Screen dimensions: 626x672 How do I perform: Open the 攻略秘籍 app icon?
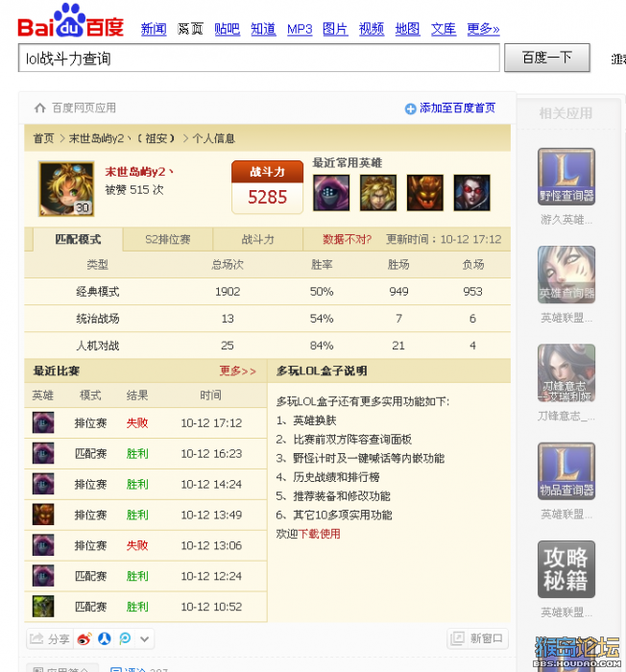[566, 569]
